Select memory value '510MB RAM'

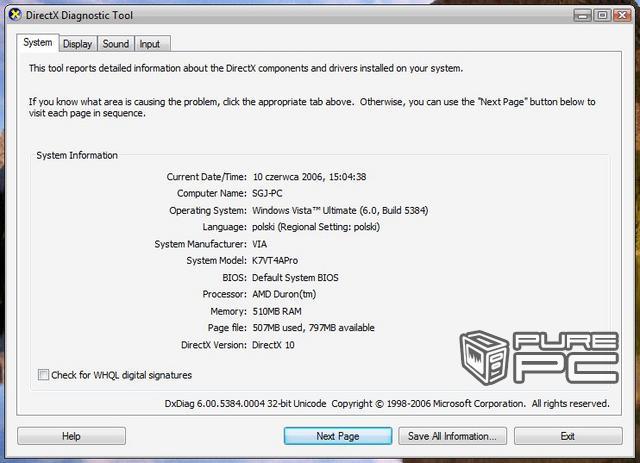pos(277,311)
